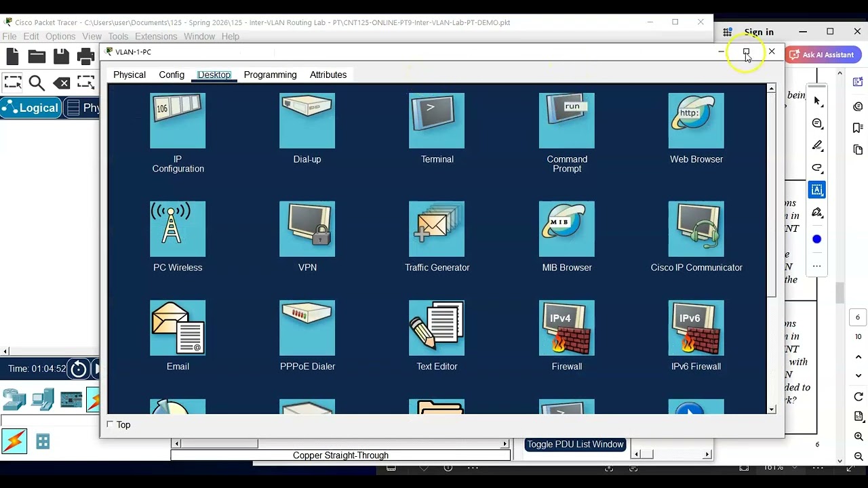Click Sign in at top right
Image resolution: width=868 pixels, height=488 pixels.
[759, 32]
